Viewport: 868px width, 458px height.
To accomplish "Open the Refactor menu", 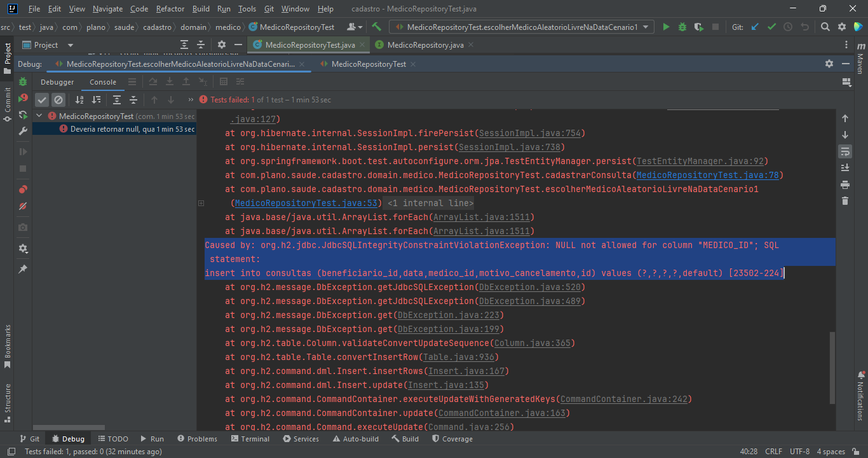I will (170, 9).
